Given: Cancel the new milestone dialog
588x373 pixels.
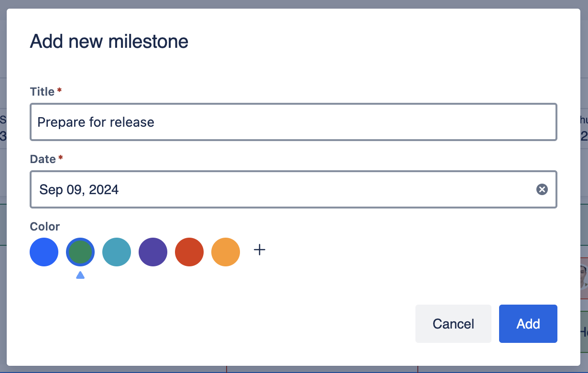Looking at the screenshot, I should [453, 324].
